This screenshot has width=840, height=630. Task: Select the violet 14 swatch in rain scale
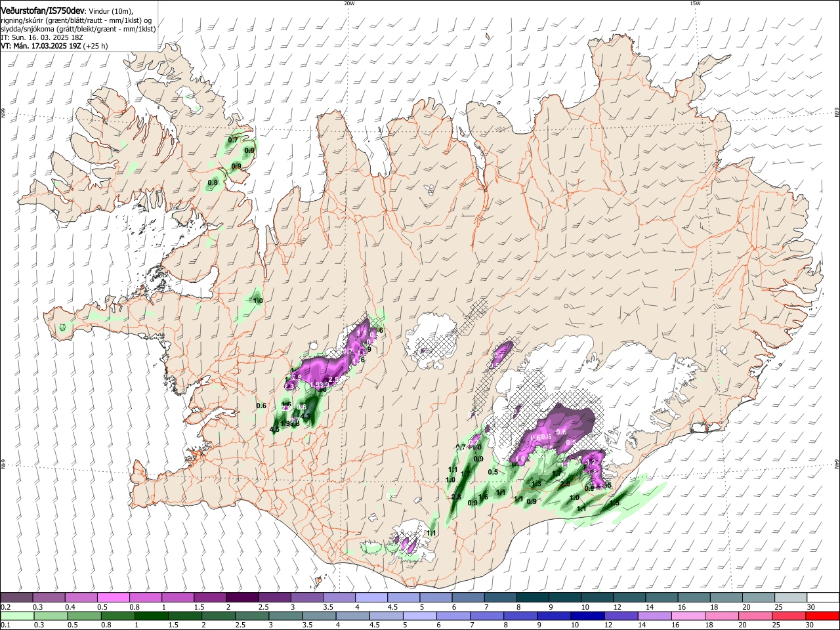655,616
